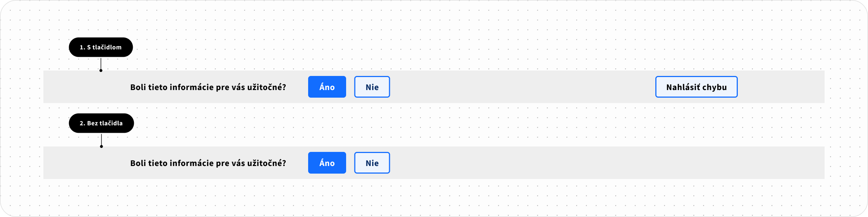Click the word 'tlačidlom' in the first label

(107, 47)
